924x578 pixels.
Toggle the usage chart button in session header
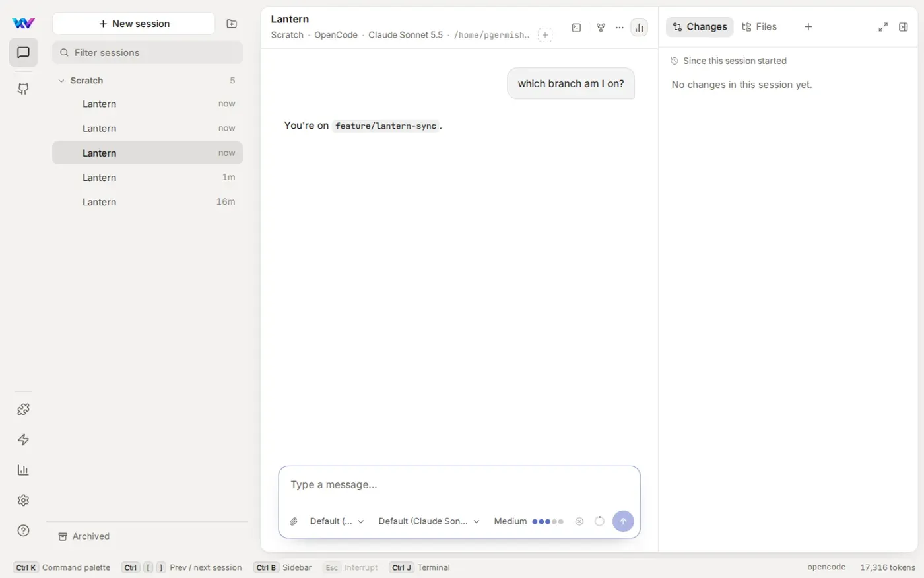(x=639, y=28)
